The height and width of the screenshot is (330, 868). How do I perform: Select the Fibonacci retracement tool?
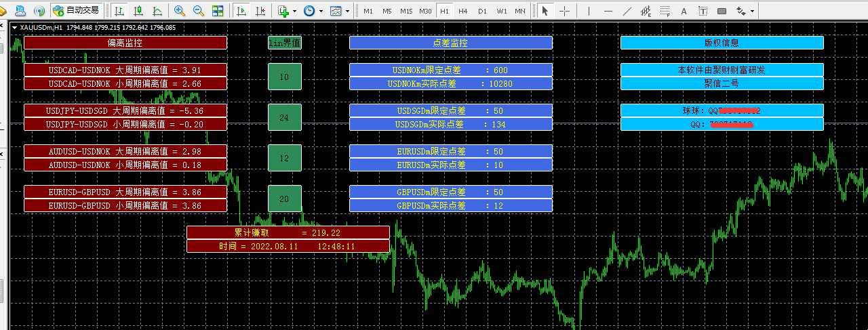[x=665, y=11]
